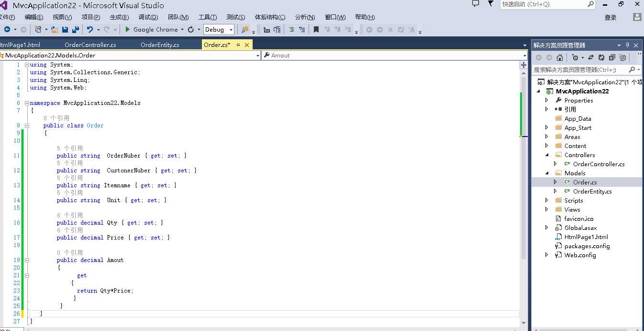Viewport: 644px width, 331px height.
Task: Open the MvcApplication22.Models.Order class dropdown
Action: click(x=257, y=56)
